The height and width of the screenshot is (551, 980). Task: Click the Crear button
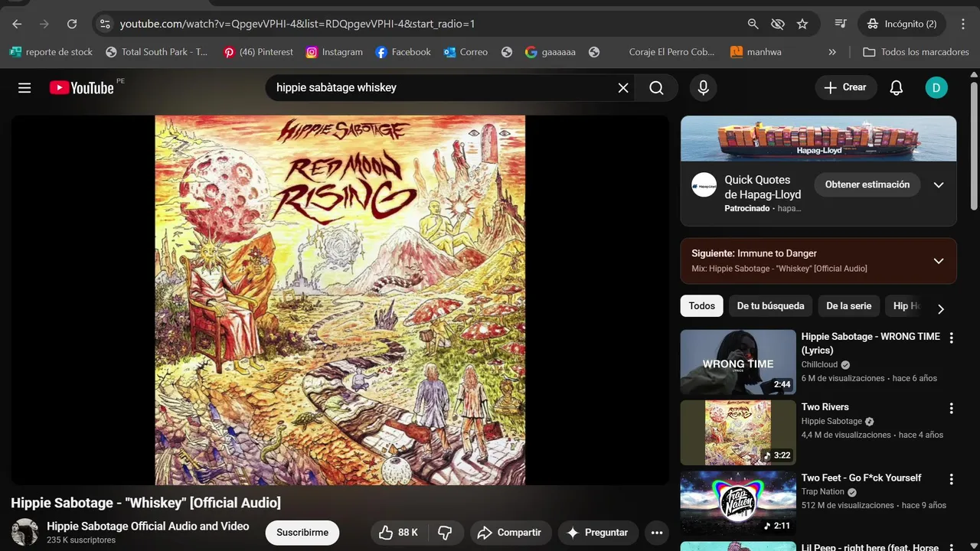coord(845,88)
